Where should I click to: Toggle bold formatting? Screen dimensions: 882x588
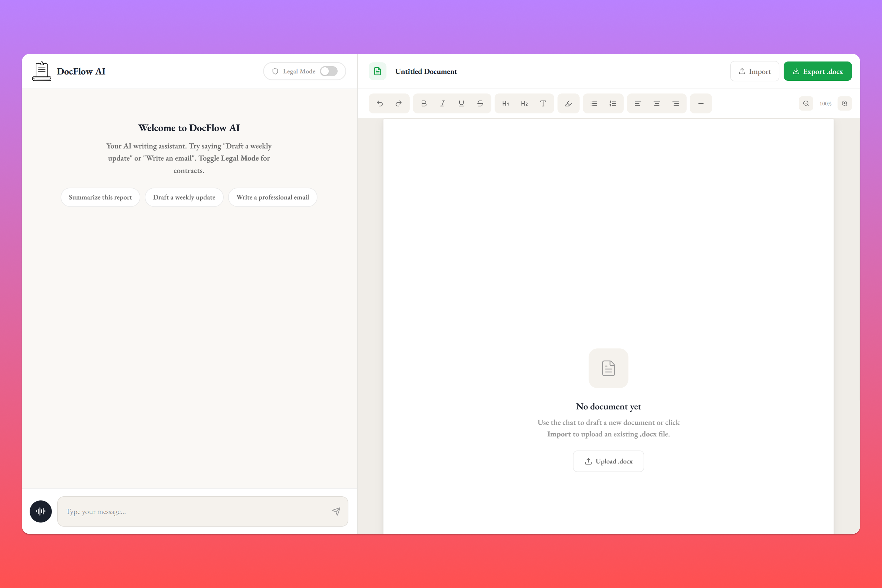click(x=424, y=104)
